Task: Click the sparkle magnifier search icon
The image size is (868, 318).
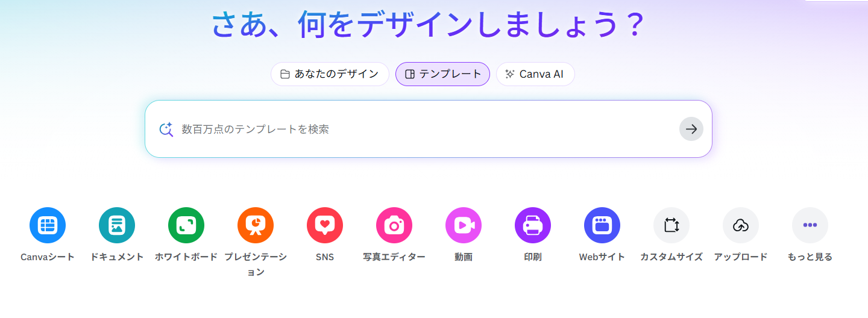Action: [166, 129]
